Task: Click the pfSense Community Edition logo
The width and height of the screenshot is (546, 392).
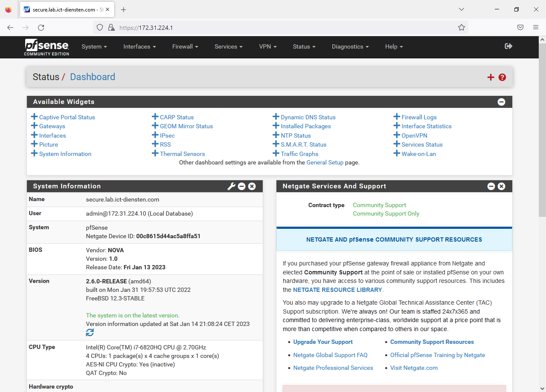Action: (x=46, y=47)
